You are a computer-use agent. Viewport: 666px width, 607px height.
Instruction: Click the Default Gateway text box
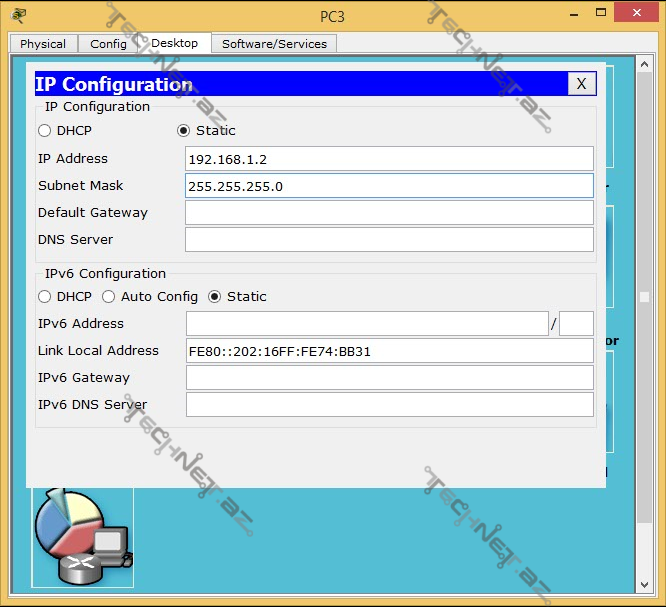(x=389, y=213)
